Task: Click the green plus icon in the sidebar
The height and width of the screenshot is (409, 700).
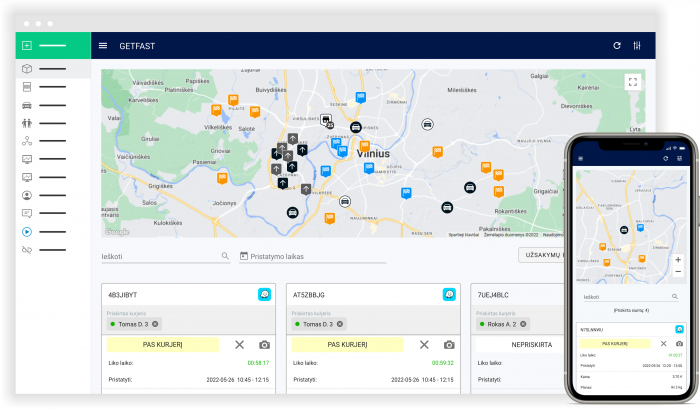Action: tap(27, 45)
